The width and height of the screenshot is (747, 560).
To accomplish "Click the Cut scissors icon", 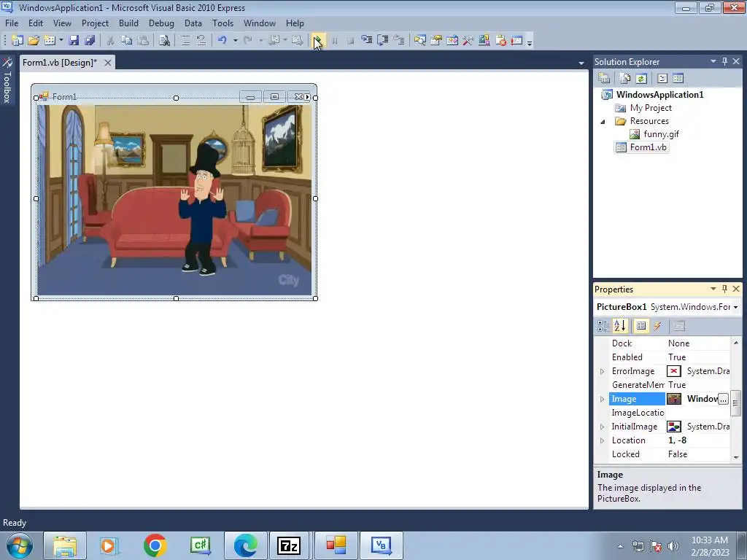I will 111,41.
